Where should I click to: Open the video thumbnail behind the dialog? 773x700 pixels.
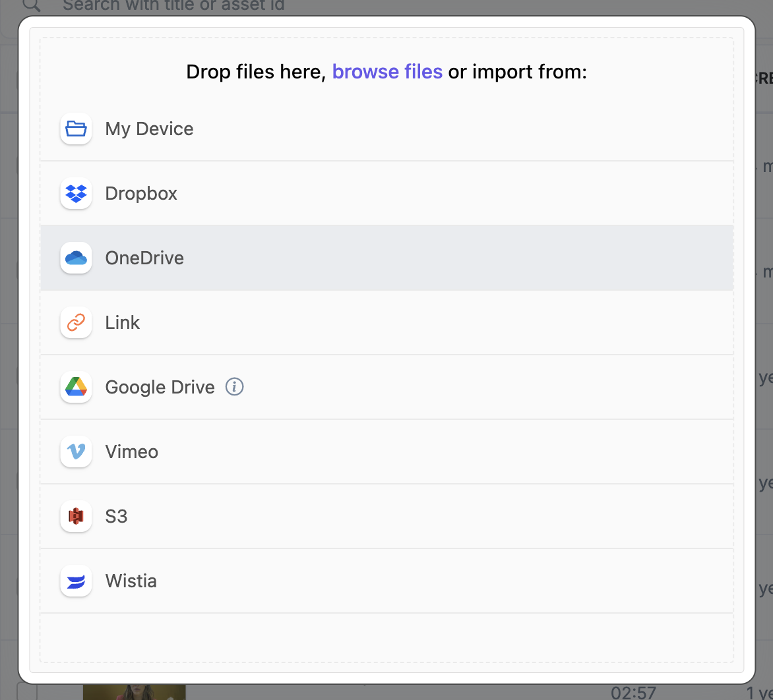pyautogui.click(x=134, y=691)
